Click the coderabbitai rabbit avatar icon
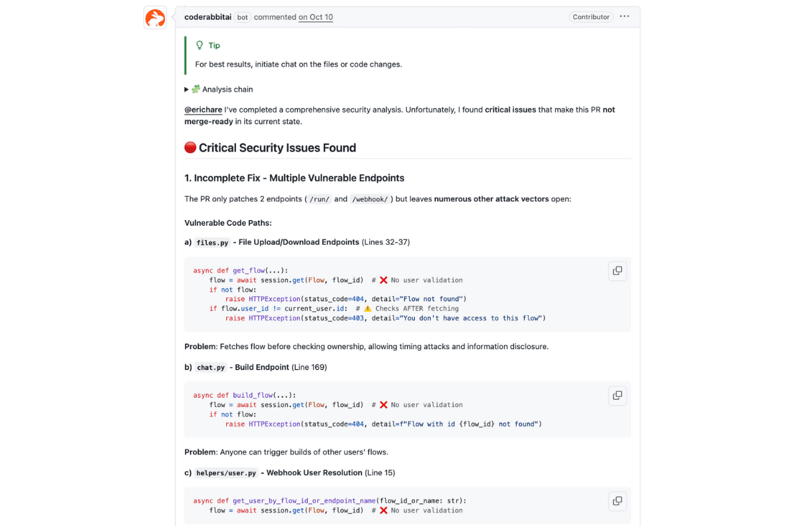798x532 pixels. click(x=156, y=18)
